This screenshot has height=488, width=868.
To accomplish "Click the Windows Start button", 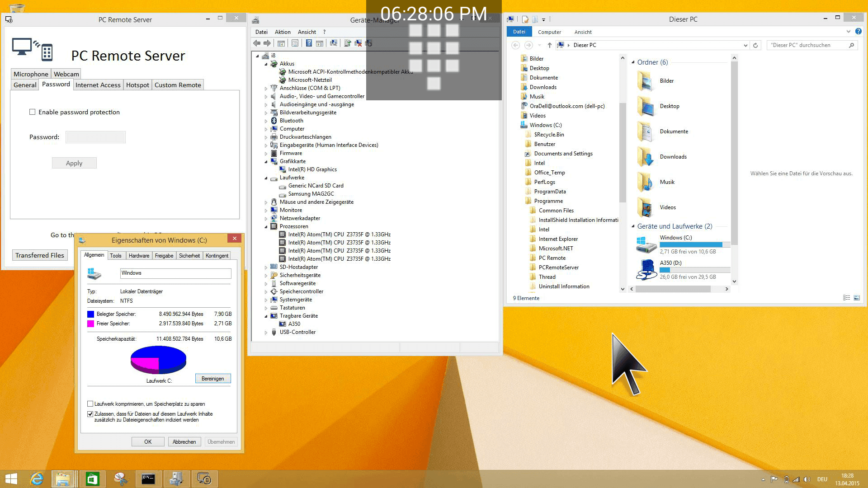I will pyautogui.click(x=11, y=479).
